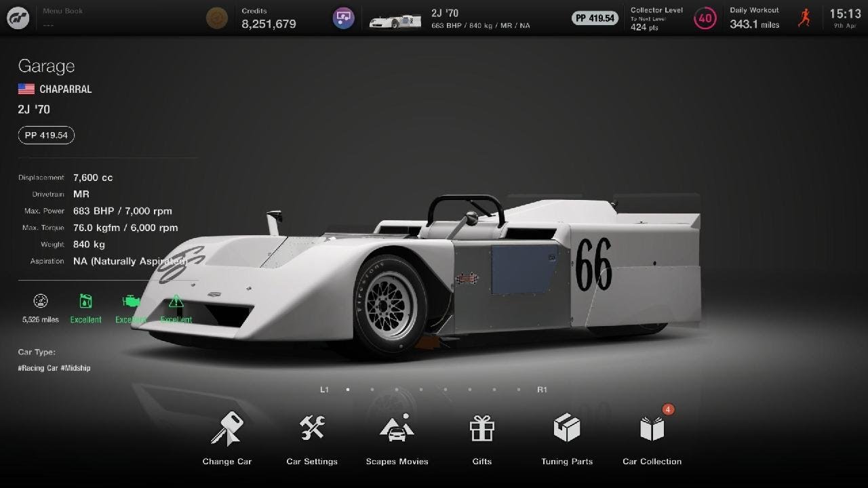The width and height of the screenshot is (868, 488).
Task: Click the Garage heading
Action: pyautogui.click(x=46, y=66)
